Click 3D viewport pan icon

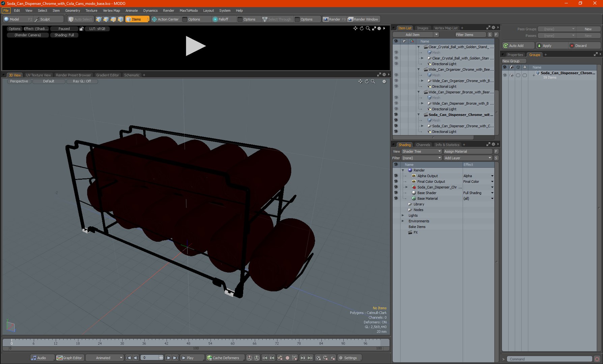click(x=360, y=81)
